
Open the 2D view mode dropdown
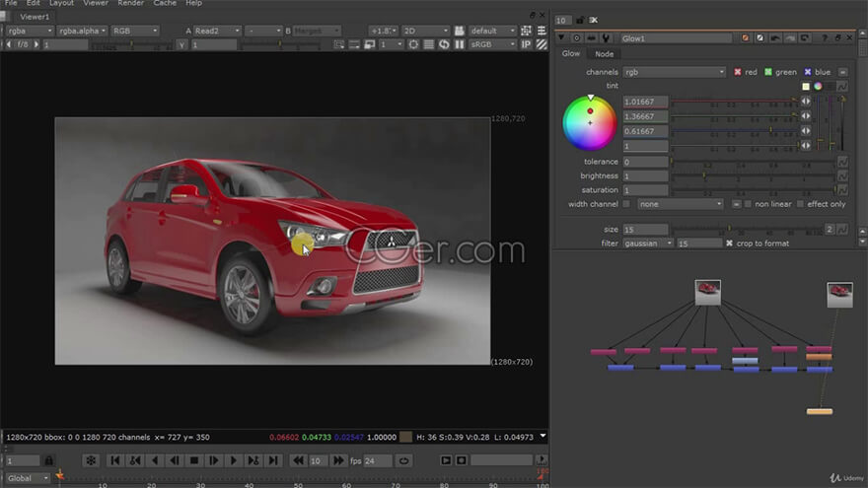point(426,31)
